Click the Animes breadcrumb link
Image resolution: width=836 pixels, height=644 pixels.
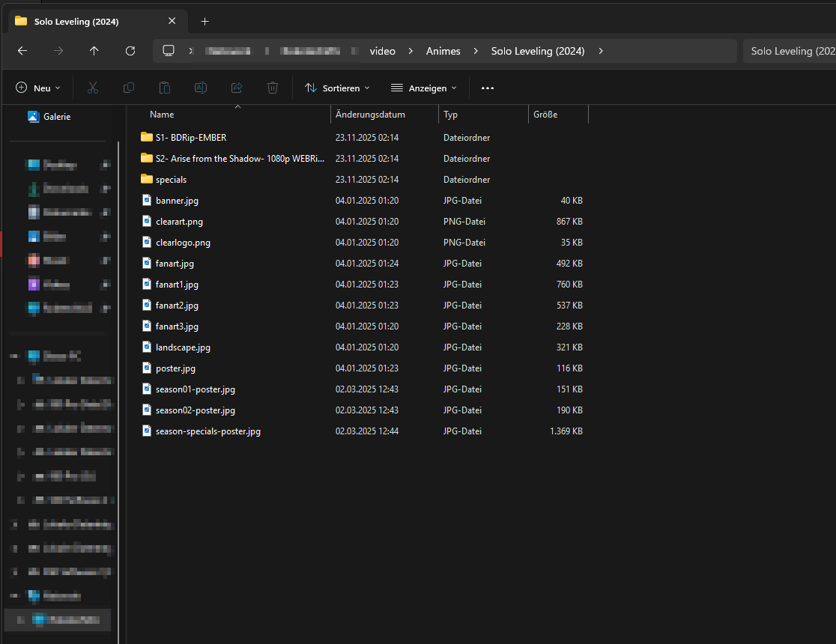point(443,51)
